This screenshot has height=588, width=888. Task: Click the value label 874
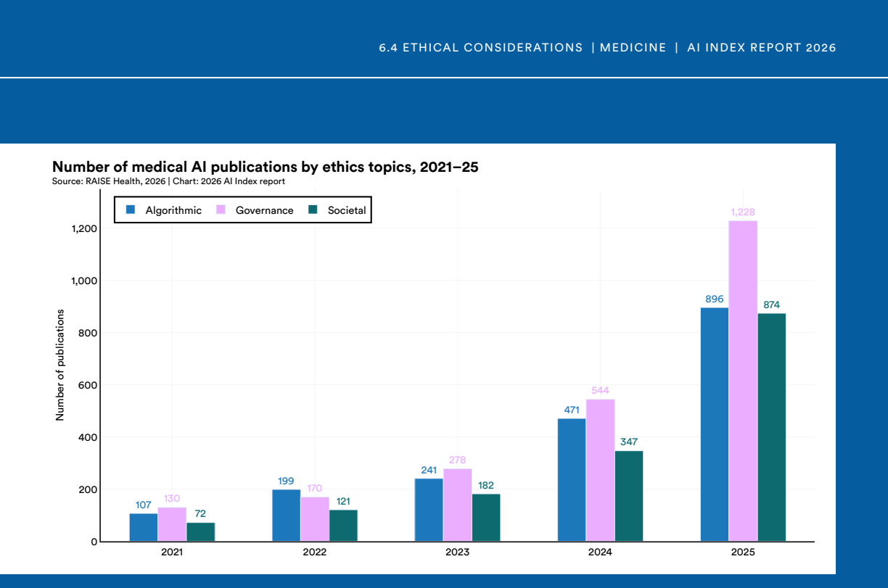click(x=772, y=305)
